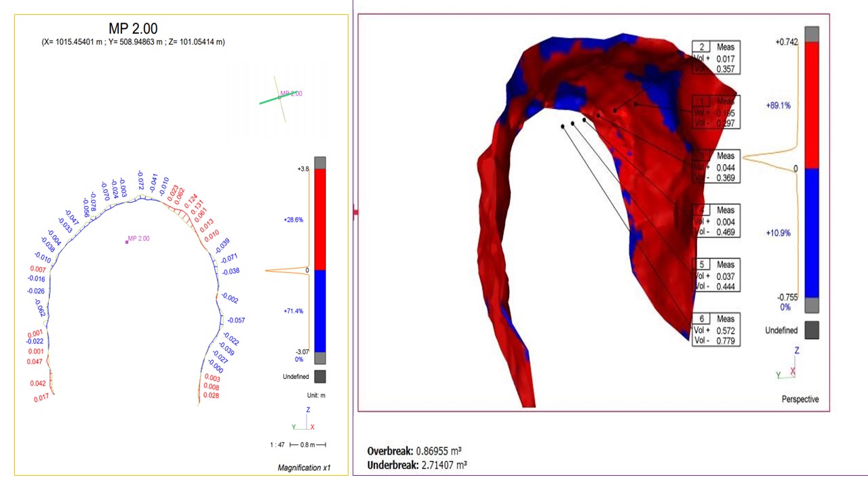Click the +3.8 scale maximum label
The width and height of the screenshot is (868, 488).
[304, 169]
